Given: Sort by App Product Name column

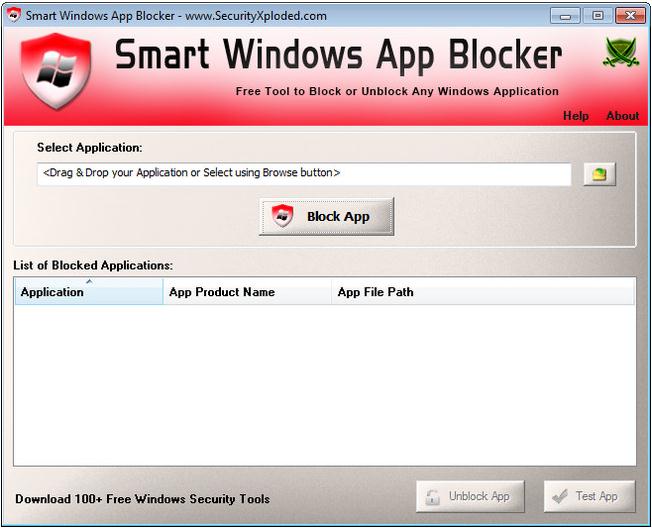Looking at the screenshot, I should (x=247, y=292).
